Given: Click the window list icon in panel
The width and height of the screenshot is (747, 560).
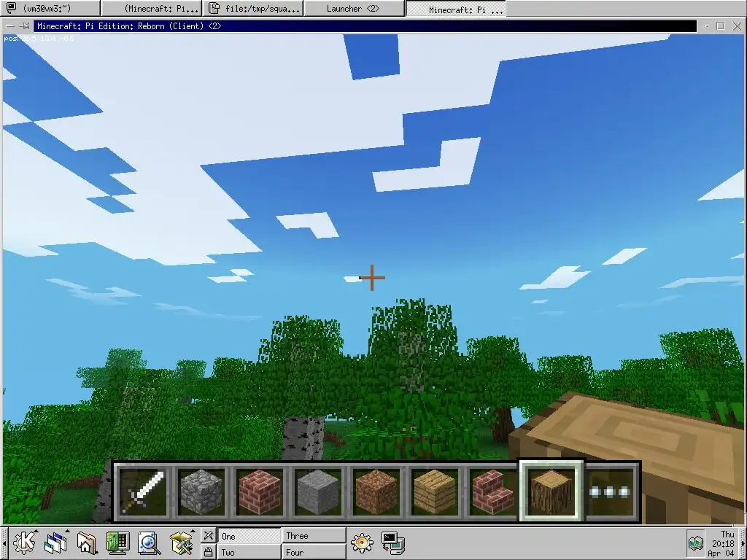Looking at the screenshot, I should [55, 542].
